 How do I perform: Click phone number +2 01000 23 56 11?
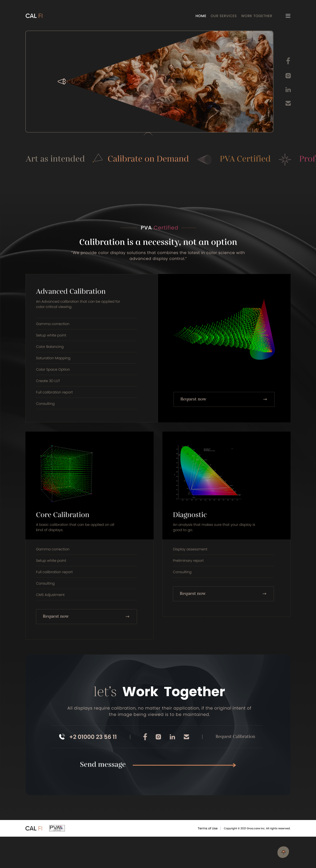click(x=93, y=736)
